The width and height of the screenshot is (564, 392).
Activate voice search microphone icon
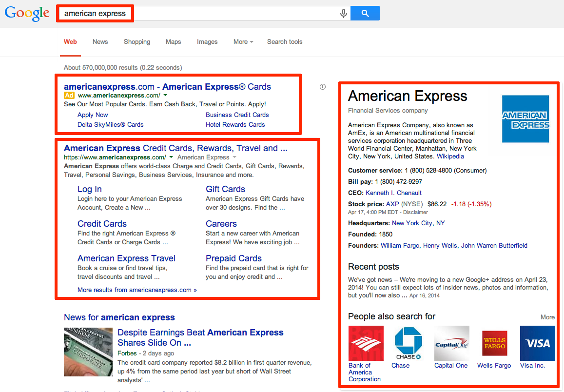click(344, 13)
